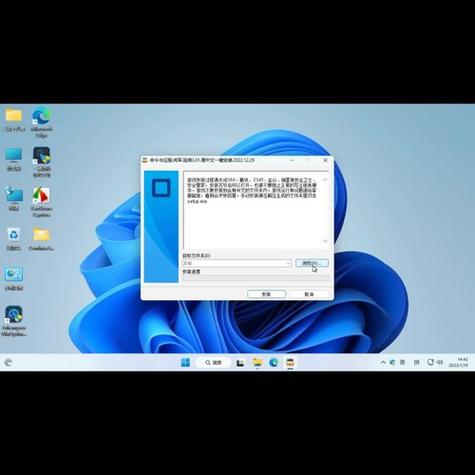Click the installer notes scrollbar down arrow
The image size is (475, 475).
pyautogui.click(x=325, y=241)
